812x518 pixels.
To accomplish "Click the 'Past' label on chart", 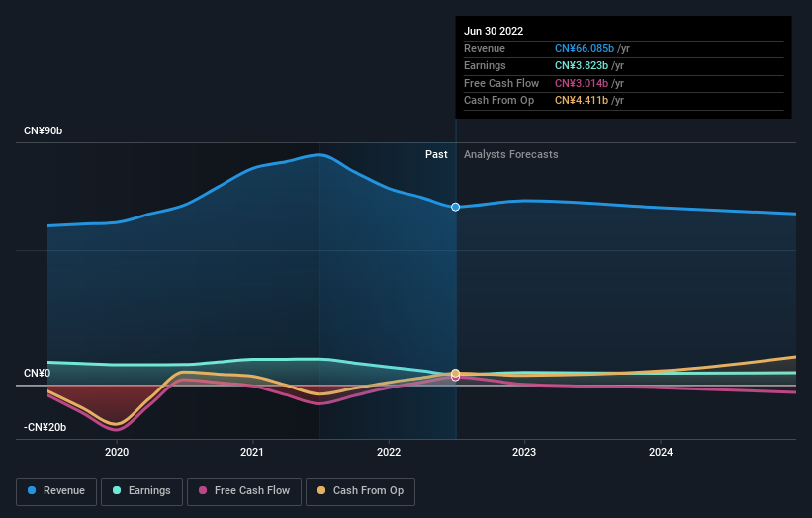I will click(x=436, y=155).
